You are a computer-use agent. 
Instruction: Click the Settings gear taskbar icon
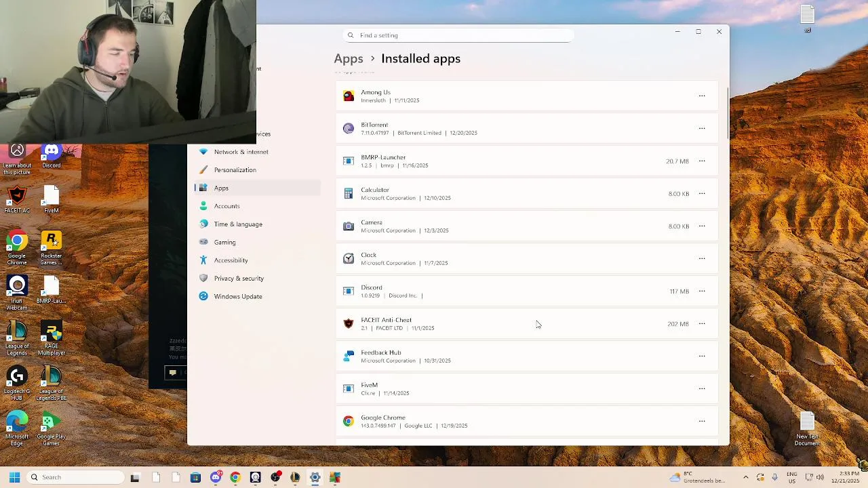click(x=315, y=478)
